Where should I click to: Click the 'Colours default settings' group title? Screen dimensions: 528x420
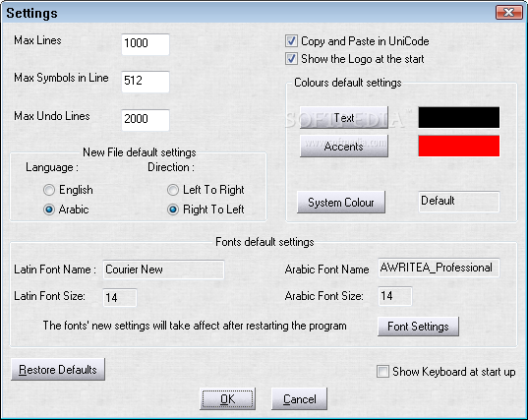(x=348, y=83)
